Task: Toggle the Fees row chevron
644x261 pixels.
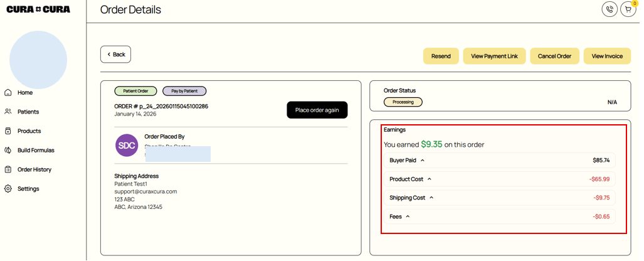Action: pyautogui.click(x=408, y=217)
